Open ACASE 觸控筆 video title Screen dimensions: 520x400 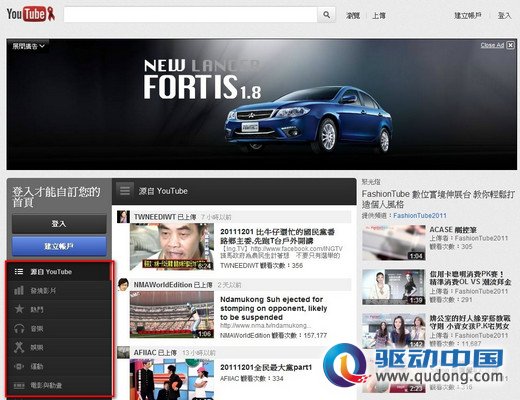(453, 230)
